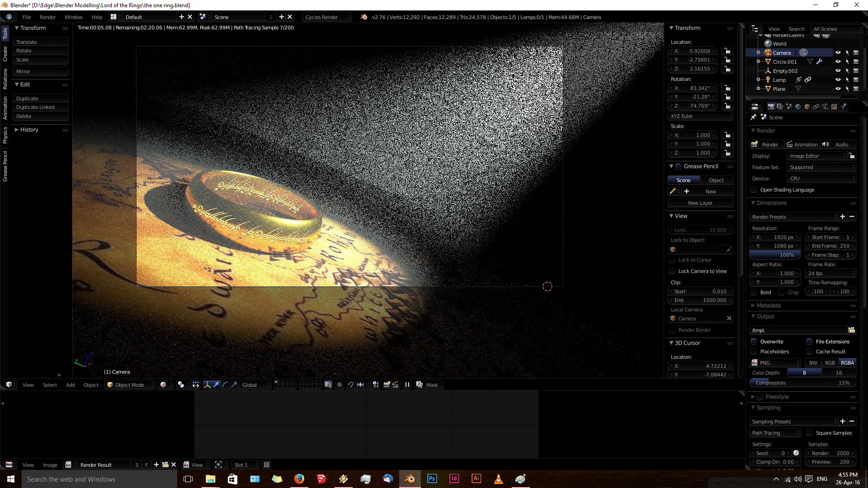Click the PNG Compression slider
This screenshot has width=868, height=488.
coord(802,383)
